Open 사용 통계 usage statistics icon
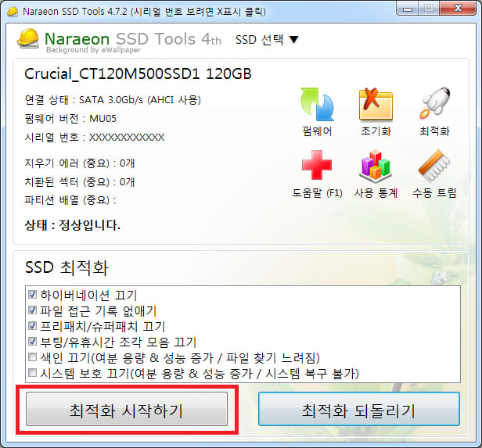The image size is (482, 448). tap(376, 166)
